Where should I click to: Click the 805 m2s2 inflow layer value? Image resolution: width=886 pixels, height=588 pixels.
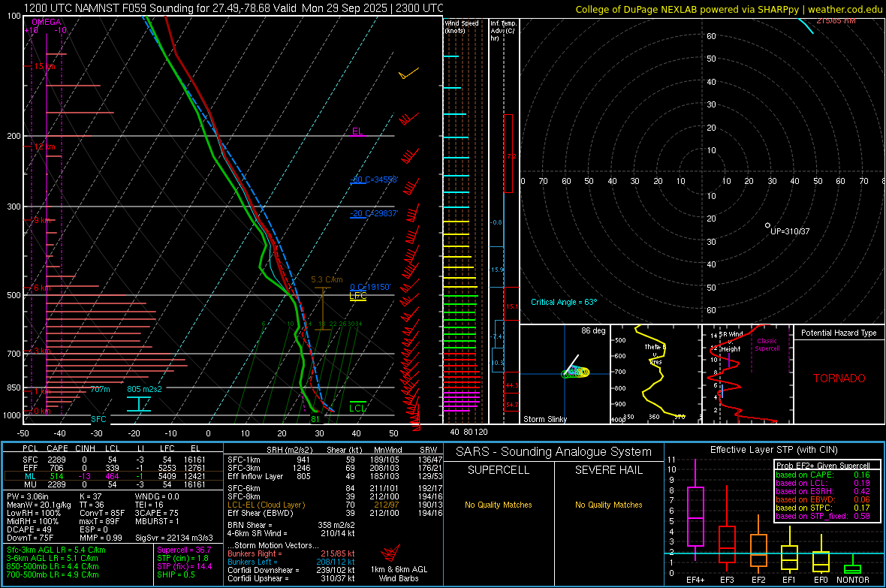pos(145,389)
